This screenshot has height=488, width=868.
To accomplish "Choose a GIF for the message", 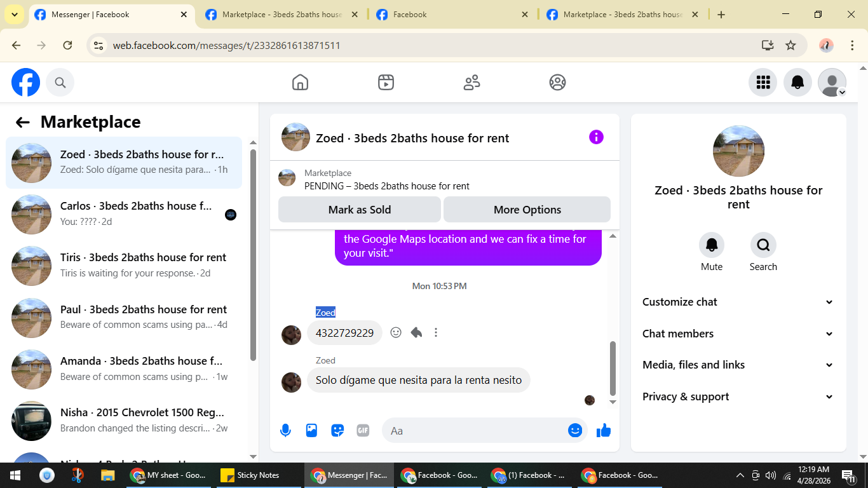I will point(363,431).
